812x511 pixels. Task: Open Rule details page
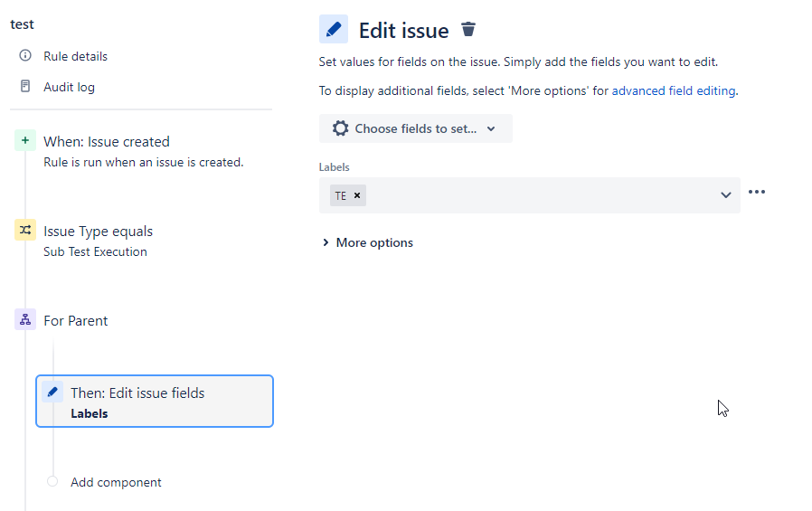click(x=75, y=56)
